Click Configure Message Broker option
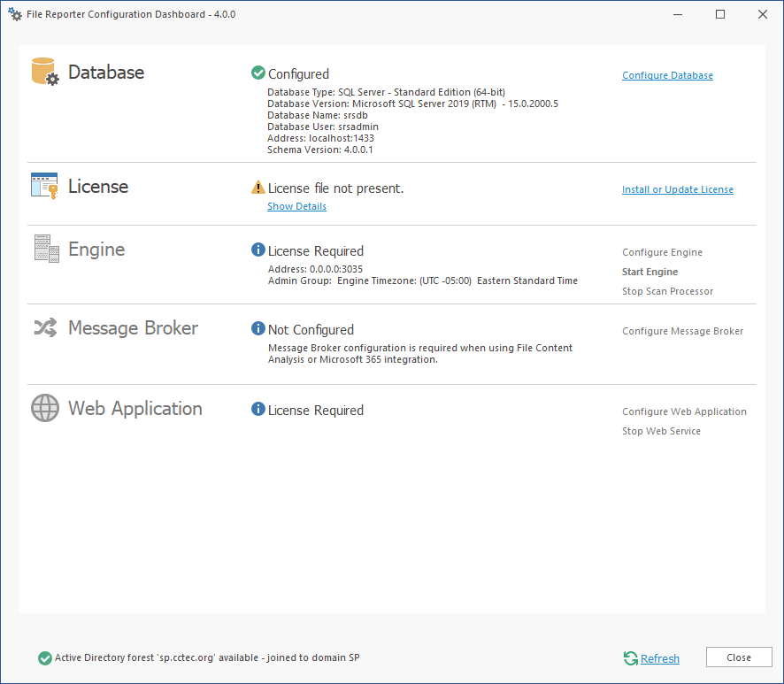The width and height of the screenshot is (784, 684). pyautogui.click(x=682, y=331)
